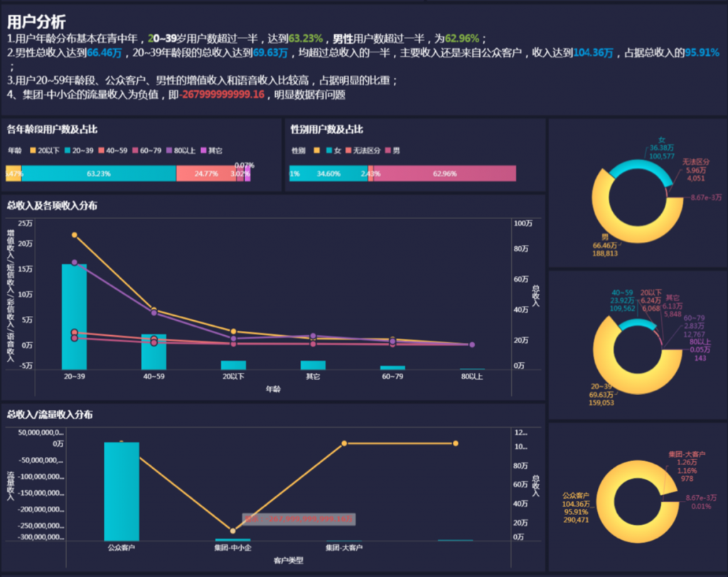Click the purple line point at 其它
The image size is (728, 577).
(x=313, y=335)
